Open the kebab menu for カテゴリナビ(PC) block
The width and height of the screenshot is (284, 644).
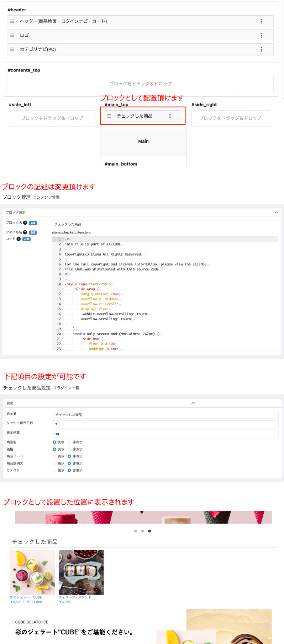tap(261, 49)
